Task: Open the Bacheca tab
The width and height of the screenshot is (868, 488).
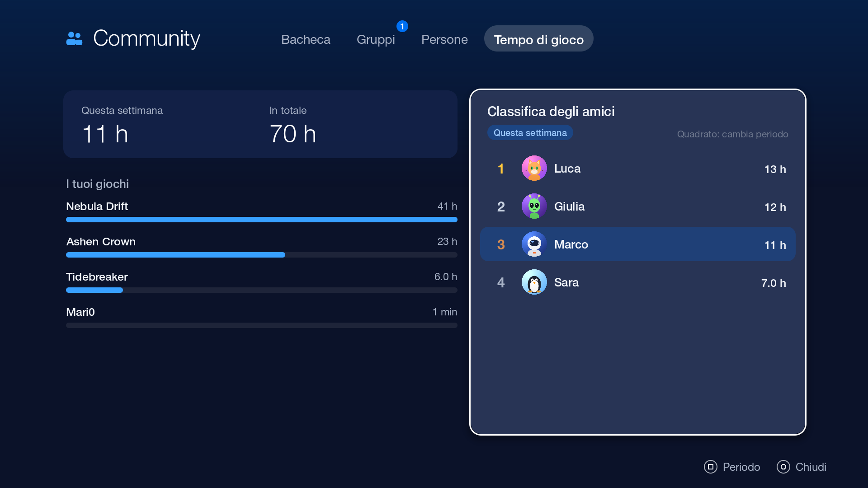Action: [x=306, y=39]
